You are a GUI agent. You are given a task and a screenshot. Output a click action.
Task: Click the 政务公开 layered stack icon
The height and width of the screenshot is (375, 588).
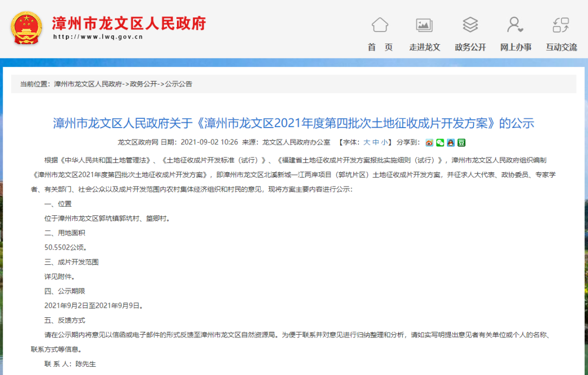(470, 25)
